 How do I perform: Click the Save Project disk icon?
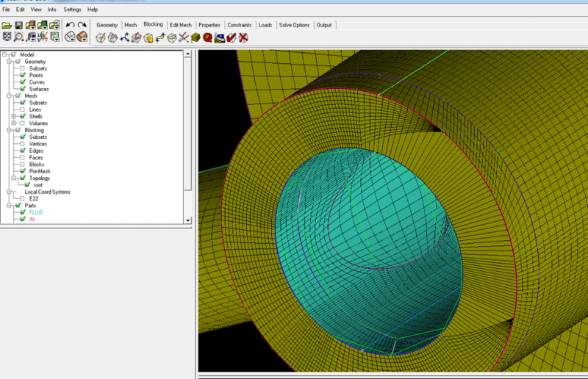coord(19,25)
